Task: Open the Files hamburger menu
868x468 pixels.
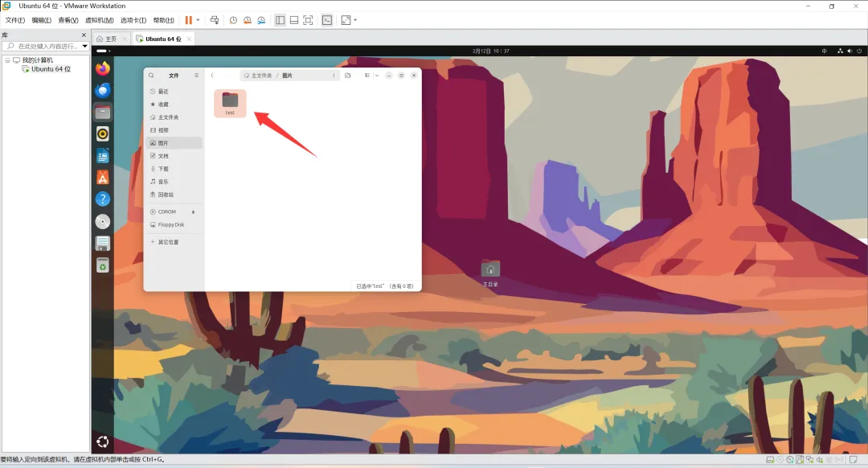Action: (197, 76)
